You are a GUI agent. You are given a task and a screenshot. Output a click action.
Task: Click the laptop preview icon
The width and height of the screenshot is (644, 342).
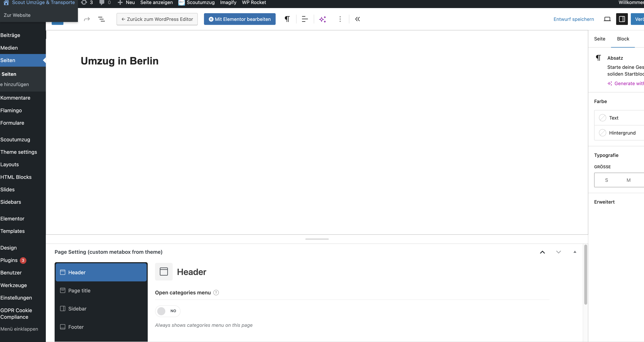607,19
